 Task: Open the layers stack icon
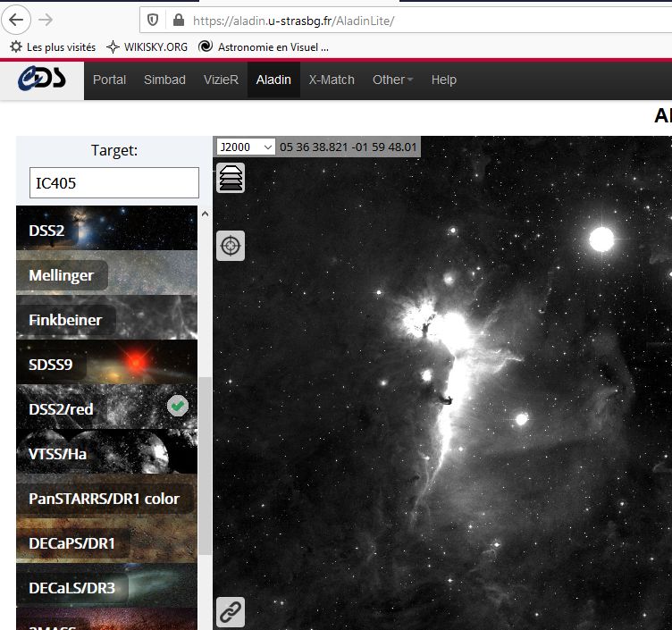click(231, 178)
